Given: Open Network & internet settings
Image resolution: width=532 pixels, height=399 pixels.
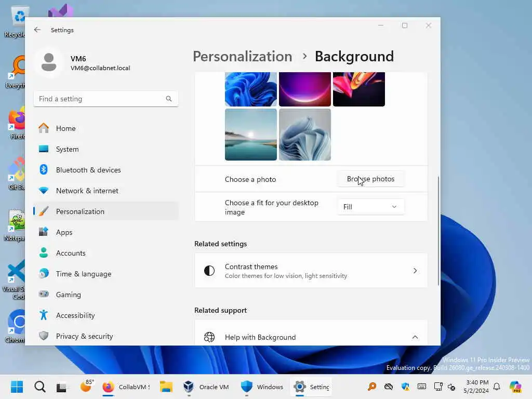Looking at the screenshot, I should pos(106,191).
